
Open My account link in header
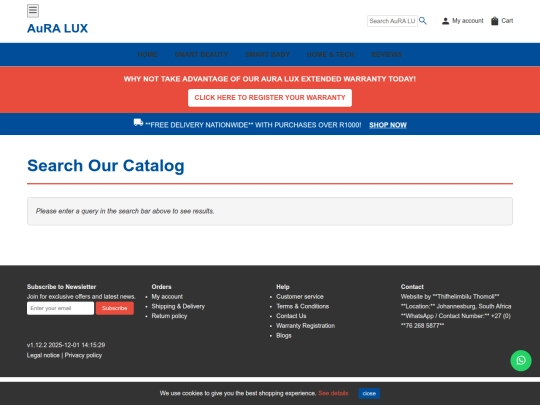(x=468, y=21)
